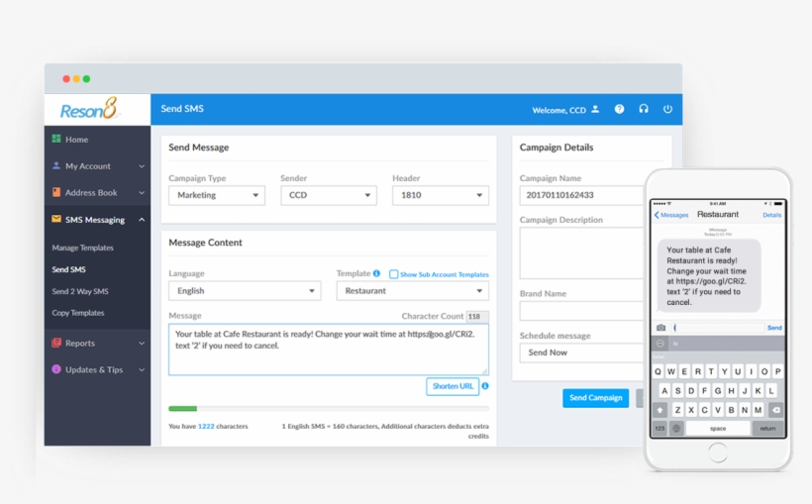The height and width of the screenshot is (504, 812).
Task: Expand the My Account chevron
Action: (142, 166)
